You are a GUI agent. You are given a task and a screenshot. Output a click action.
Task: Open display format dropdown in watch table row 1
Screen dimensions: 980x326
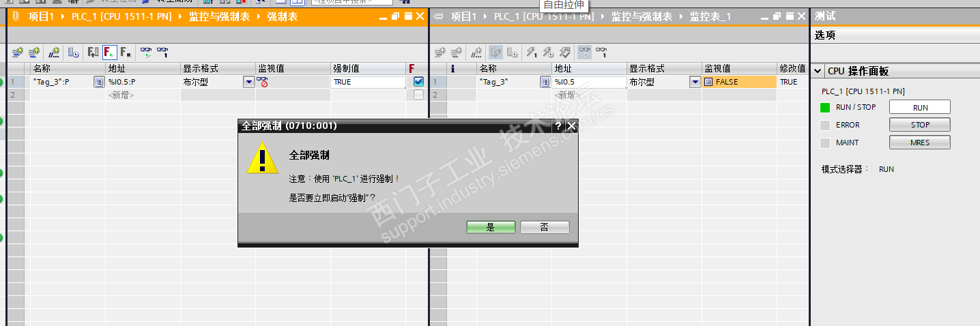(x=695, y=82)
